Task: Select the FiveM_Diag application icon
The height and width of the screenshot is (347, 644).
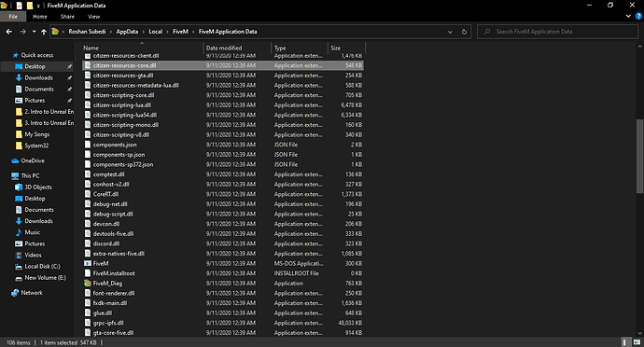Action: [88, 284]
